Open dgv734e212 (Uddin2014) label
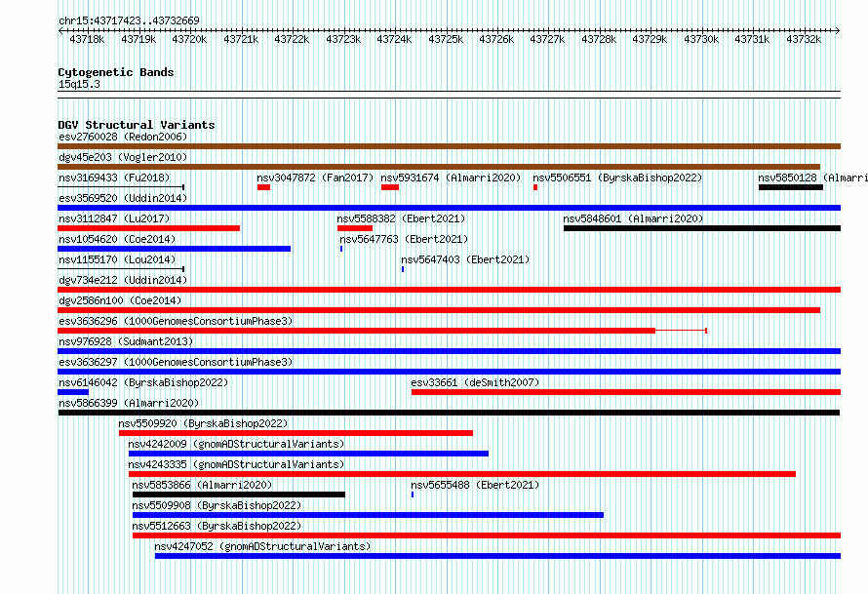 [123, 280]
